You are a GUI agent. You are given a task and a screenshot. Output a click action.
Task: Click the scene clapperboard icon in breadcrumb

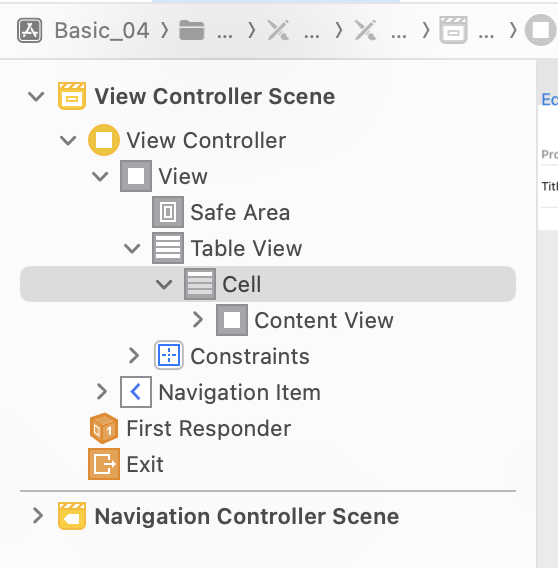tap(453, 30)
